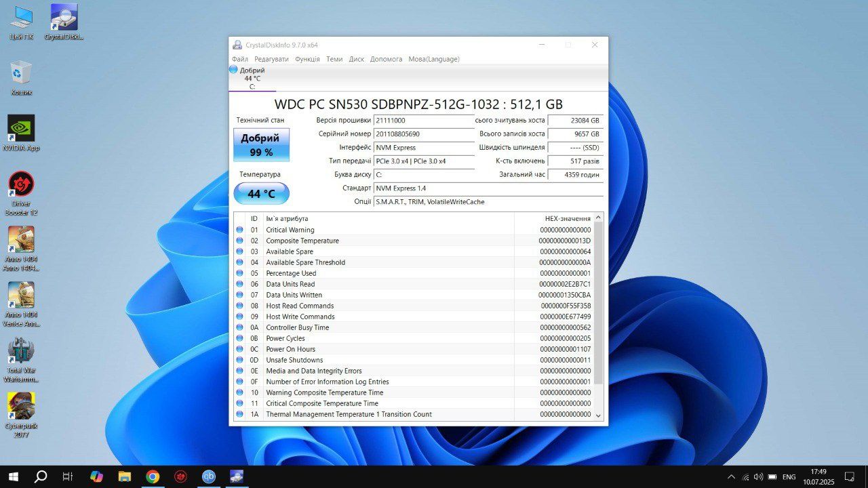Open the Теми menu
This screenshot has width=868, height=488.
click(x=334, y=59)
